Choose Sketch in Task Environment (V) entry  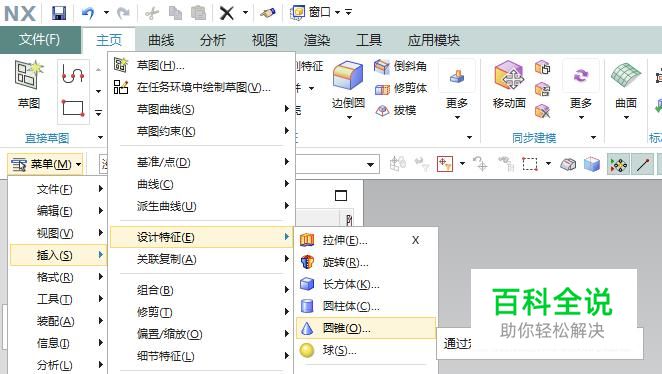(202, 87)
